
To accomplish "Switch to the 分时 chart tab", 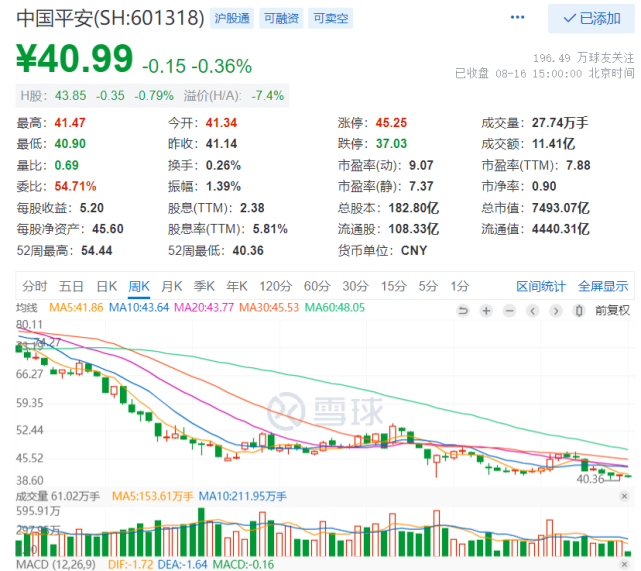I will [x=34, y=286].
